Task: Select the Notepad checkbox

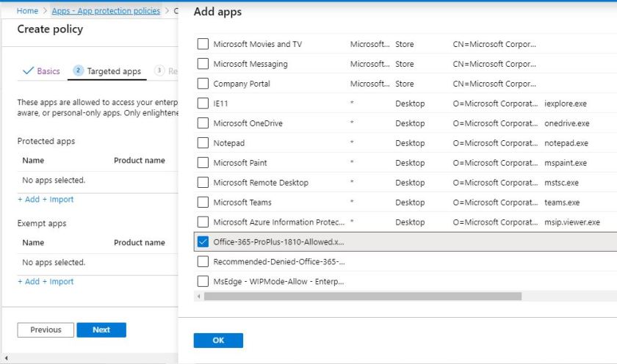Action: [203, 143]
